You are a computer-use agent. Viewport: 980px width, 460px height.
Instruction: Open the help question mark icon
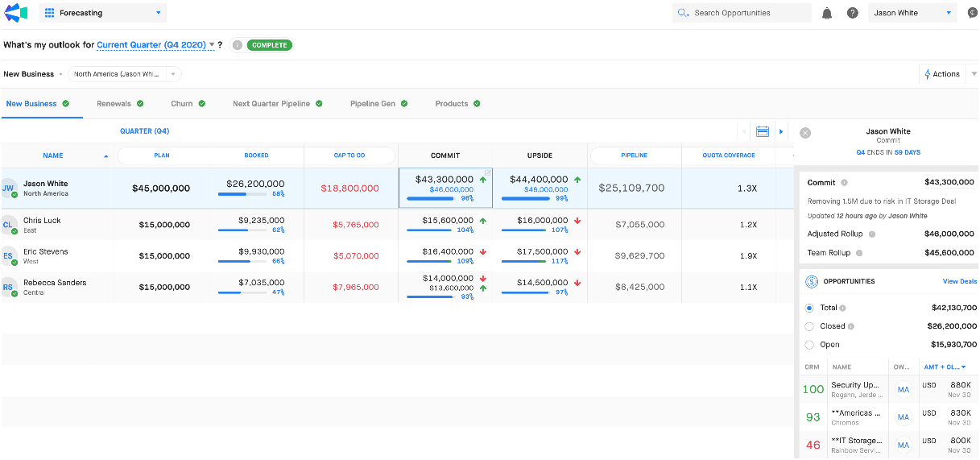(853, 13)
